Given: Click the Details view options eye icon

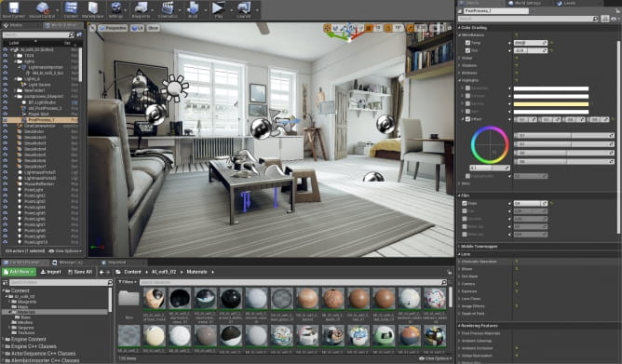Looking at the screenshot, I should coord(615,19).
